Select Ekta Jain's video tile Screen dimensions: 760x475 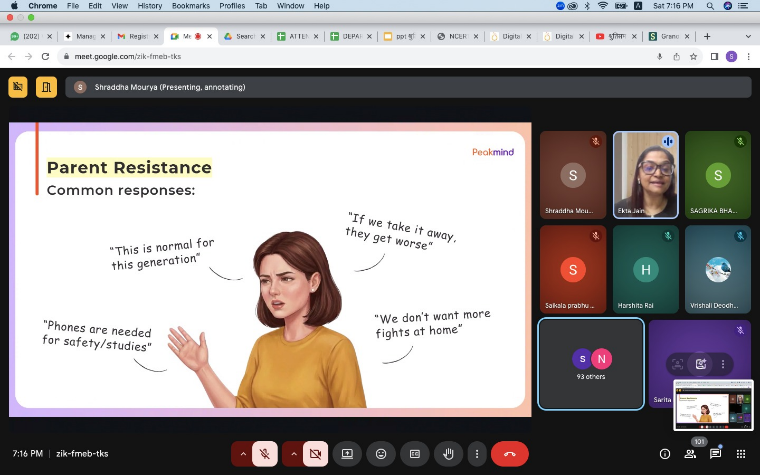click(x=645, y=174)
